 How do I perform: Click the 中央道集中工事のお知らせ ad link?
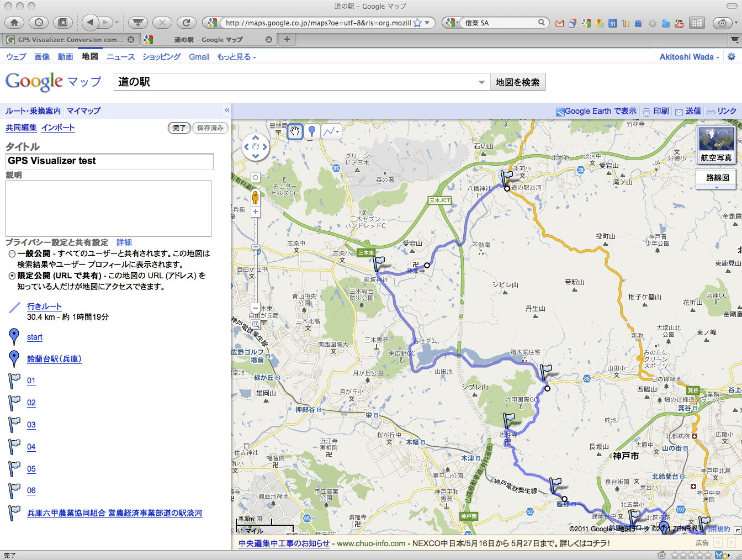(284, 543)
